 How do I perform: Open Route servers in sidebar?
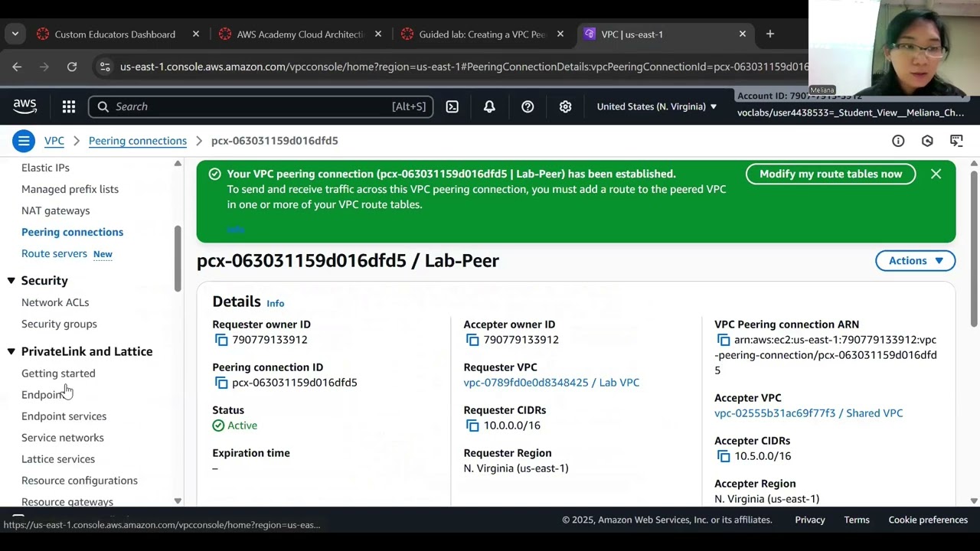54,253
